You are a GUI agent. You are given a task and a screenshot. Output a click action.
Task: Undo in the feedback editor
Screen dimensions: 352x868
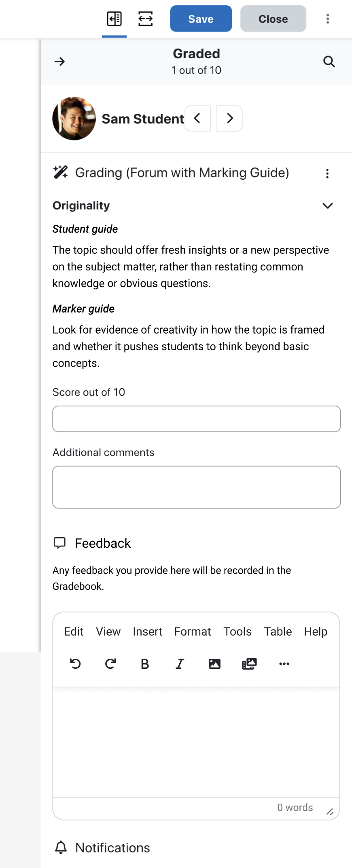(76, 664)
